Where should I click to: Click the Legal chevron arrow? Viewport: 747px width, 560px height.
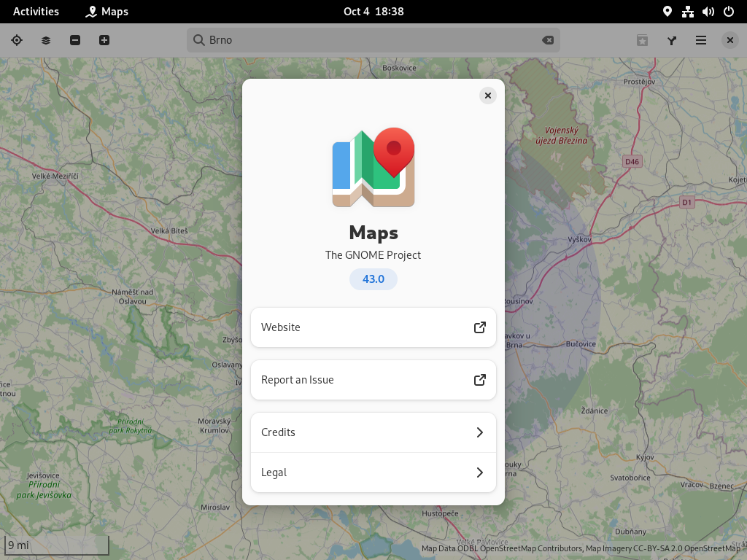tap(480, 472)
